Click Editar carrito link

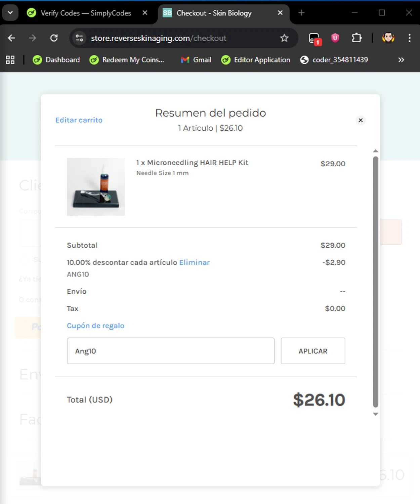tap(79, 120)
